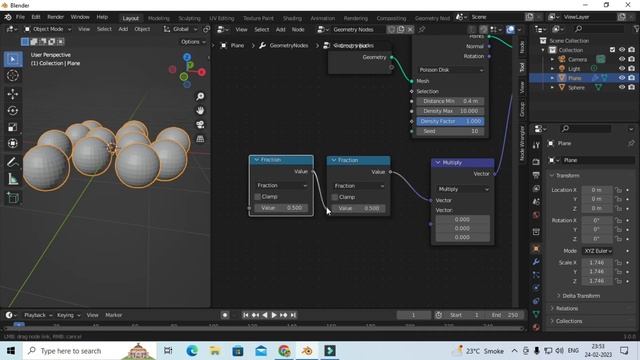Activate the 3D Cursor tool
This screenshot has width=640, height=360.
coord(13,76)
